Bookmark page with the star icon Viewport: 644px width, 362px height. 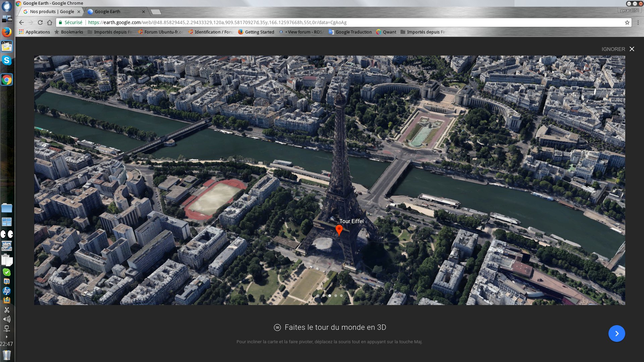[627, 22]
